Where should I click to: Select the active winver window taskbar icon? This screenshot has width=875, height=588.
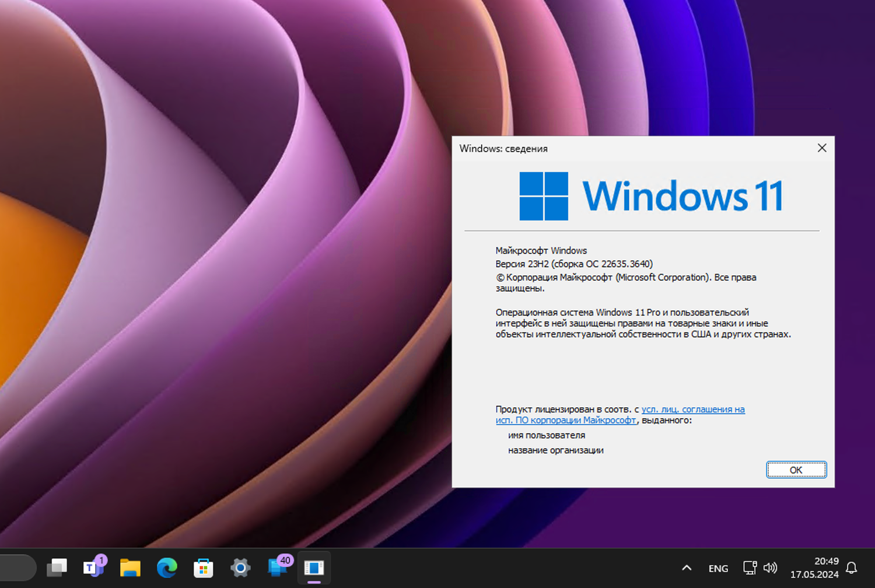coord(314,568)
